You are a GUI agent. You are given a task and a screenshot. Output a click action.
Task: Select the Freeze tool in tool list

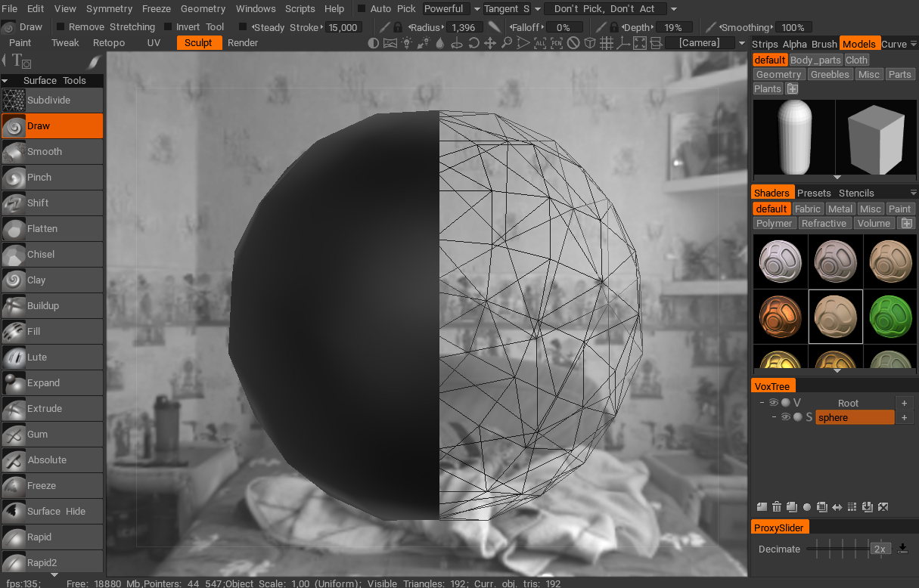[x=51, y=485]
